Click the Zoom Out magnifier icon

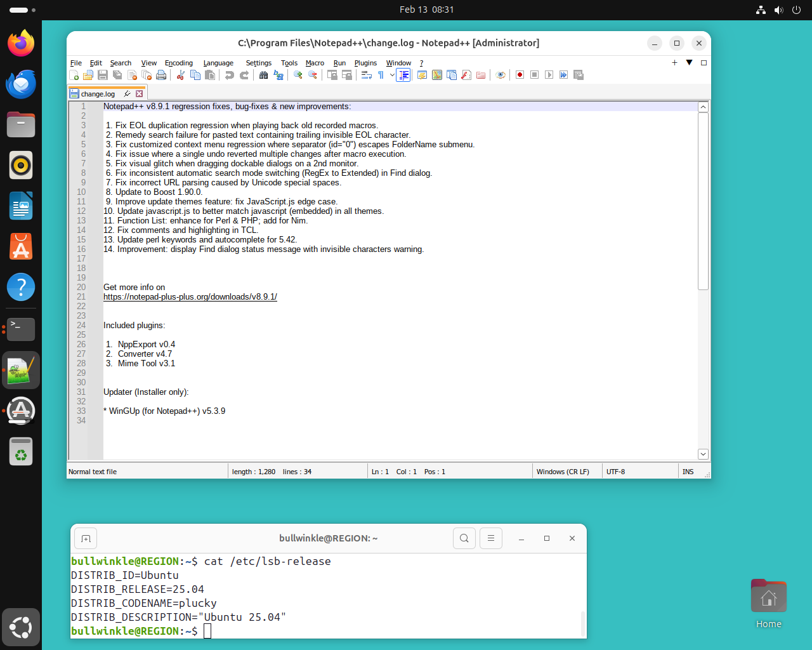(313, 75)
